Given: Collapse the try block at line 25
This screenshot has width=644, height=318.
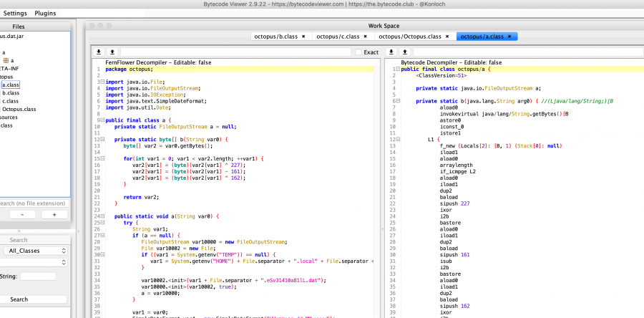Looking at the screenshot, I should click(x=102, y=223).
